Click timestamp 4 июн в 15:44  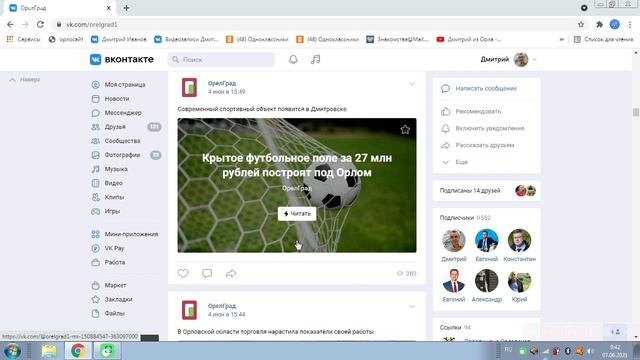click(x=227, y=315)
